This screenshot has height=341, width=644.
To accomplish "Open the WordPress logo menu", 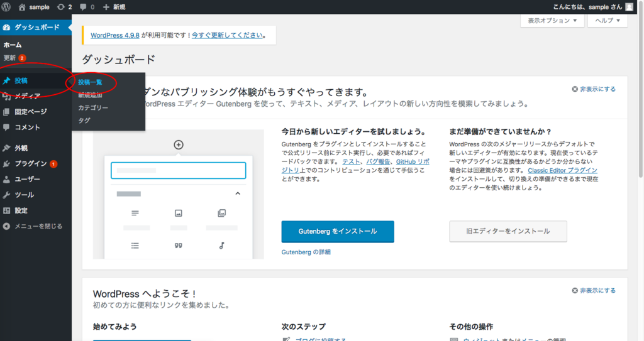I will pyautogui.click(x=6, y=7).
